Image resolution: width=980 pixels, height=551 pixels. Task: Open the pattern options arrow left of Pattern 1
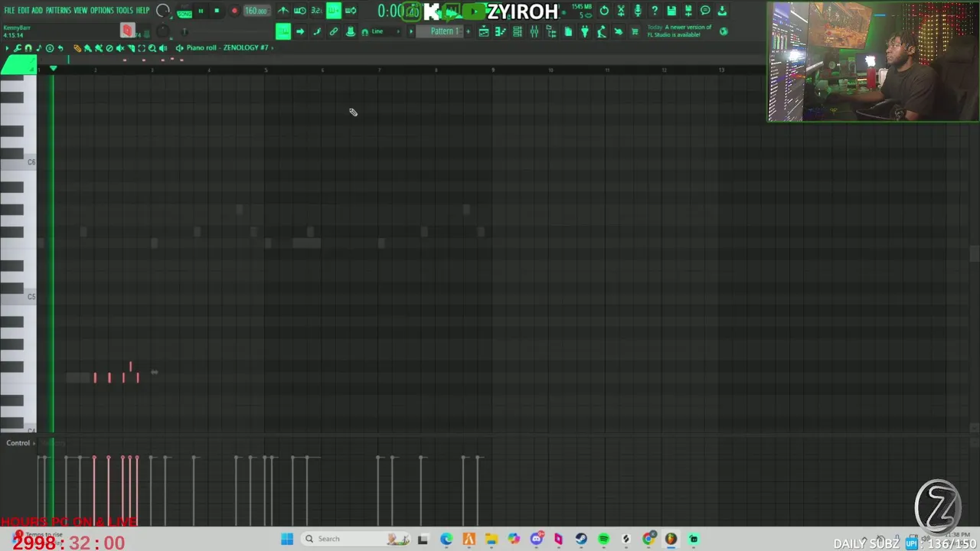pos(411,31)
